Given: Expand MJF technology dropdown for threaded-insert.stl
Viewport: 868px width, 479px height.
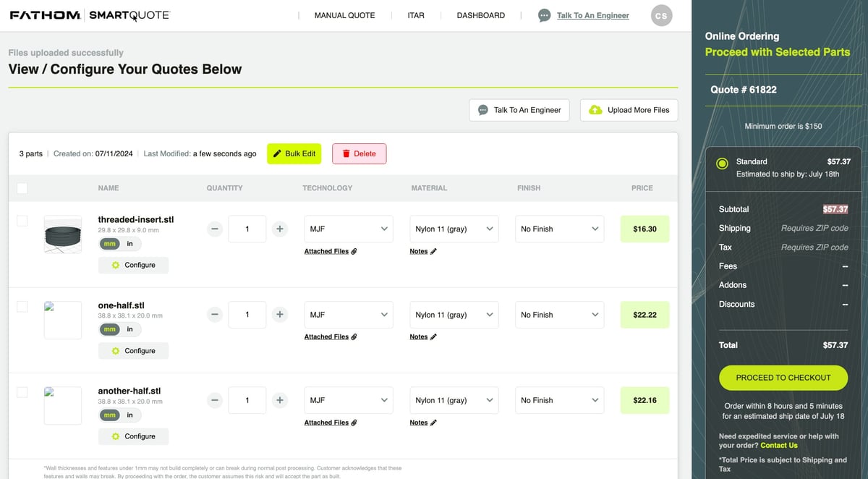Looking at the screenshot, I should (349, 229).
